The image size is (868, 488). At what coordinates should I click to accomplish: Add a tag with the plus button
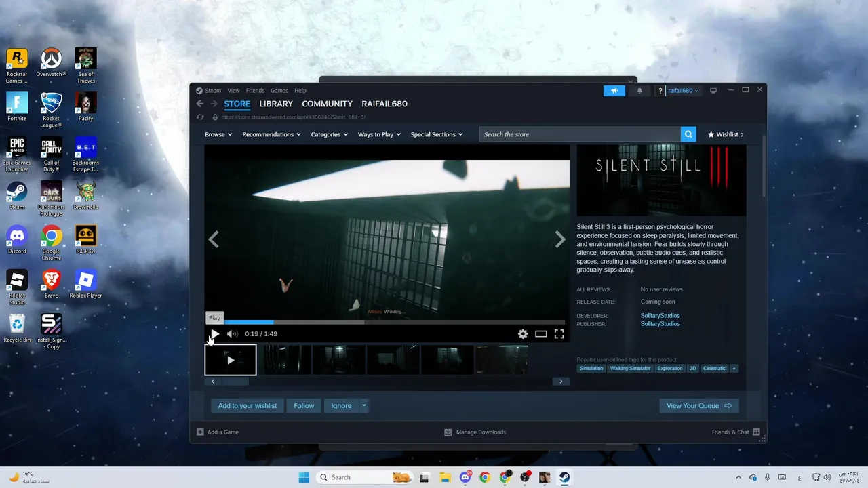tap(734, 368)
